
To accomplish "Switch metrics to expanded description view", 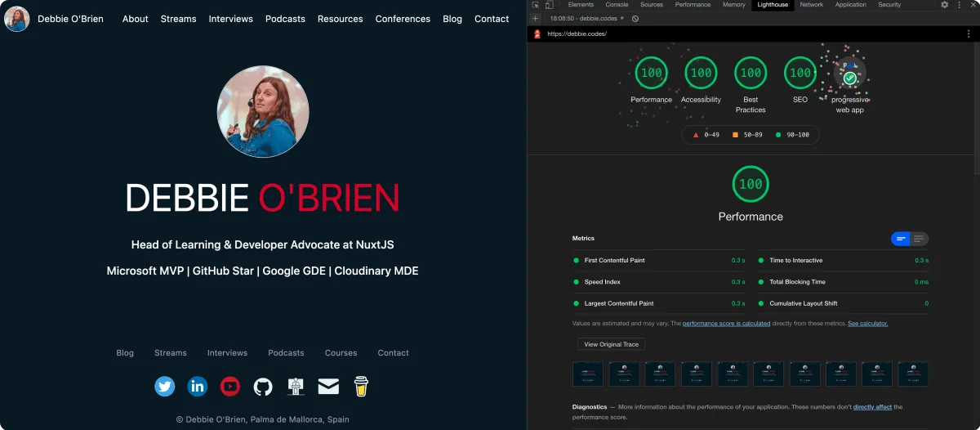I will (920, 239).
